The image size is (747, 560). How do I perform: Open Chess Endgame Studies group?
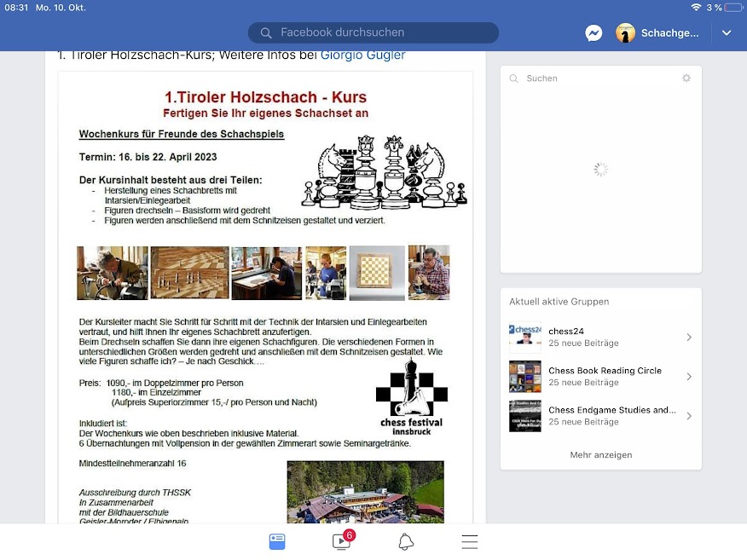[x=600, y=416]
